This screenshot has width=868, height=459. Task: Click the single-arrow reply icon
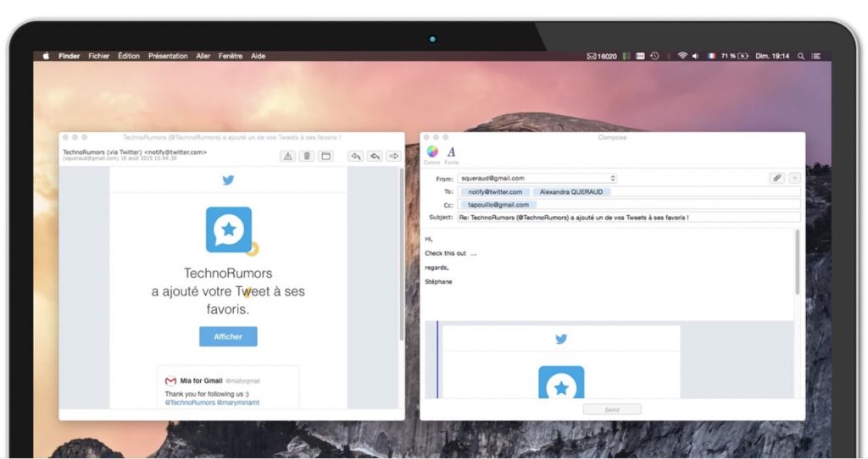click(356, 156)
